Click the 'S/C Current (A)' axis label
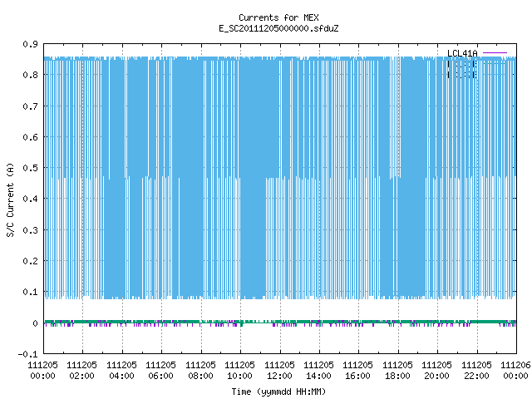This screenshot has height=399, width=532. pos(10,200)
